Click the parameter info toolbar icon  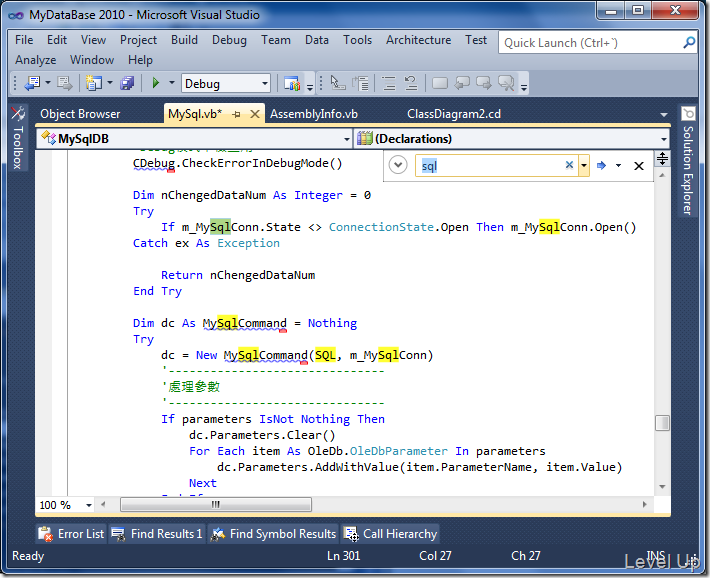(361, 83)
